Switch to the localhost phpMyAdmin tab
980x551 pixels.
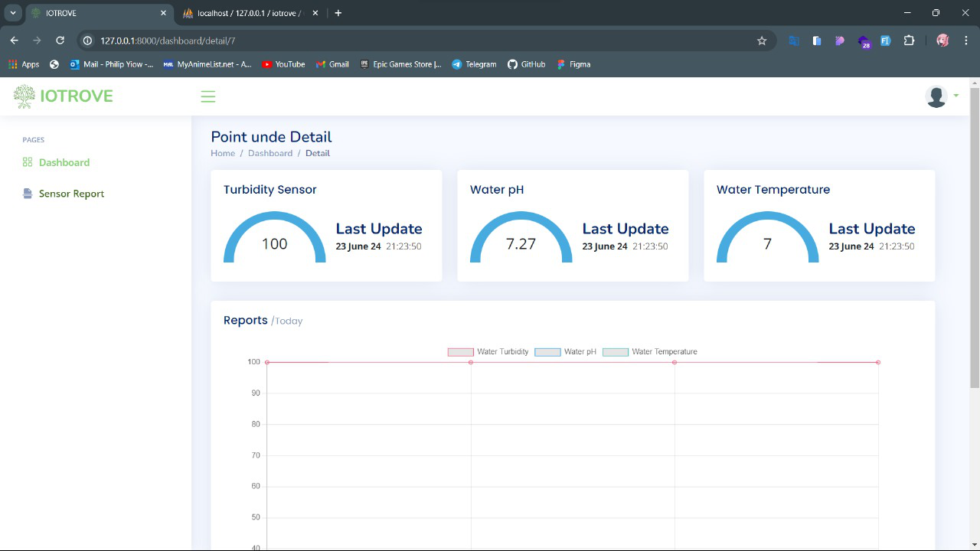point(249,13)
